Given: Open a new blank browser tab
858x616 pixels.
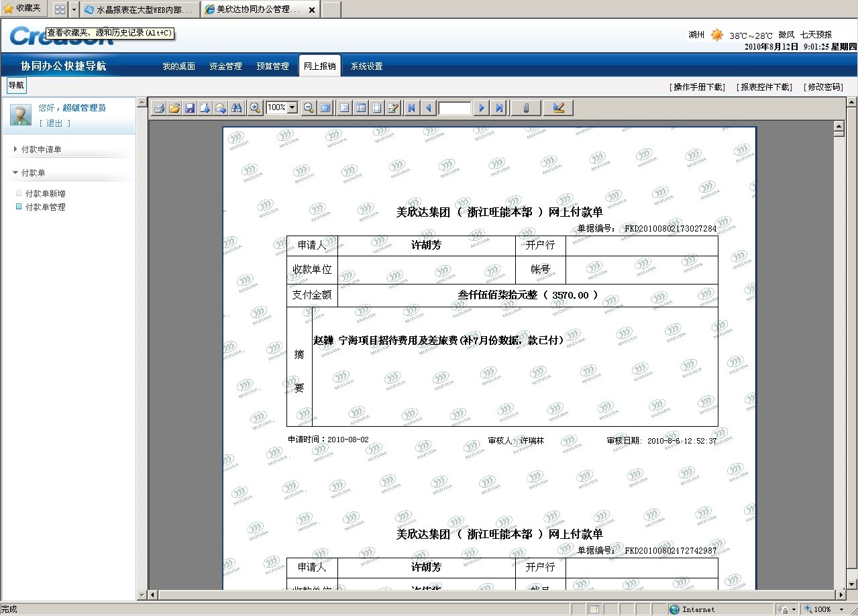Looking at the screenshot, I should [x=331, y=9].
